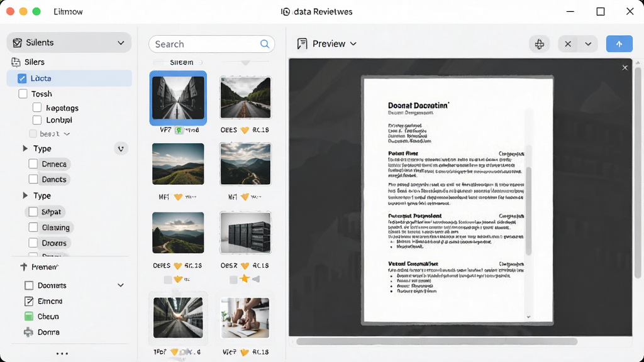Viewport: 644px width, 362px height.
Task: Click the Silers folder icon
Action: tap(16, 62)
